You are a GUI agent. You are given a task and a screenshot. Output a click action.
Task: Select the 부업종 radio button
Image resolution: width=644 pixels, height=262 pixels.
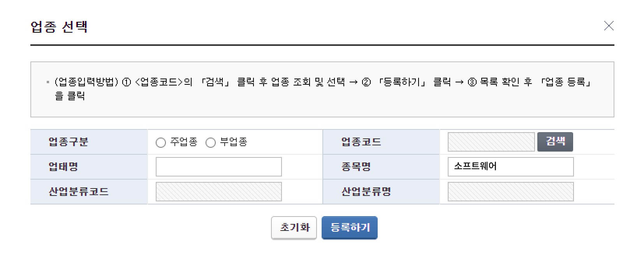[211, 143]
